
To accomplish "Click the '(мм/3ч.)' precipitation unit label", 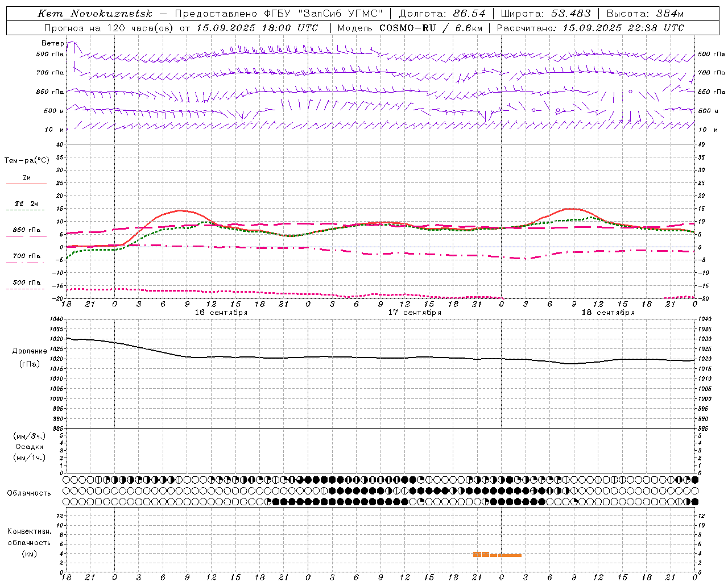I will click(29, 436).
